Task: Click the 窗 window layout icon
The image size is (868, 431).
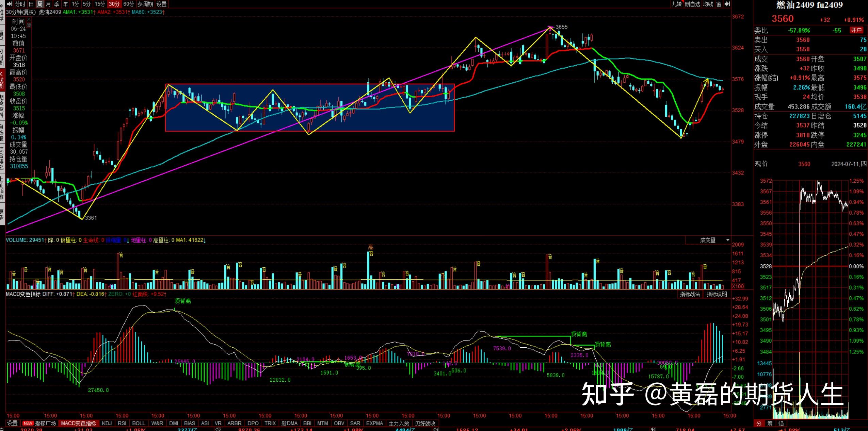Action: click(x=719, y=4)
